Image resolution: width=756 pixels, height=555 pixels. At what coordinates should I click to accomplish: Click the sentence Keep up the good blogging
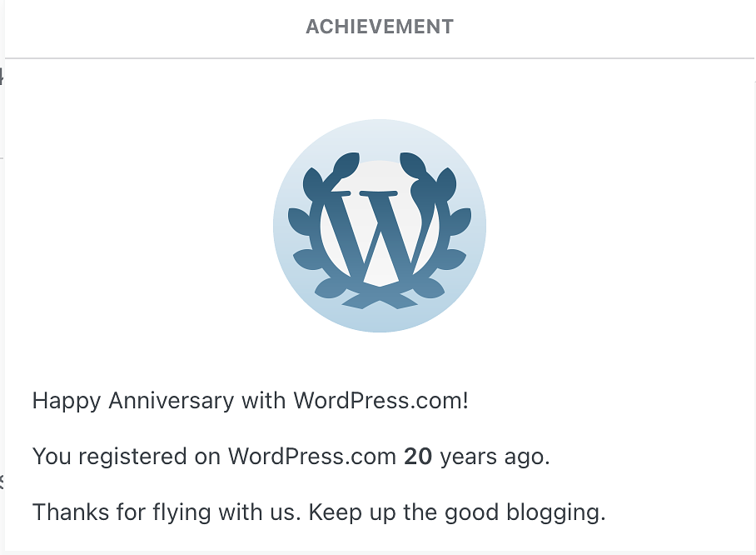tap(457, 512)
